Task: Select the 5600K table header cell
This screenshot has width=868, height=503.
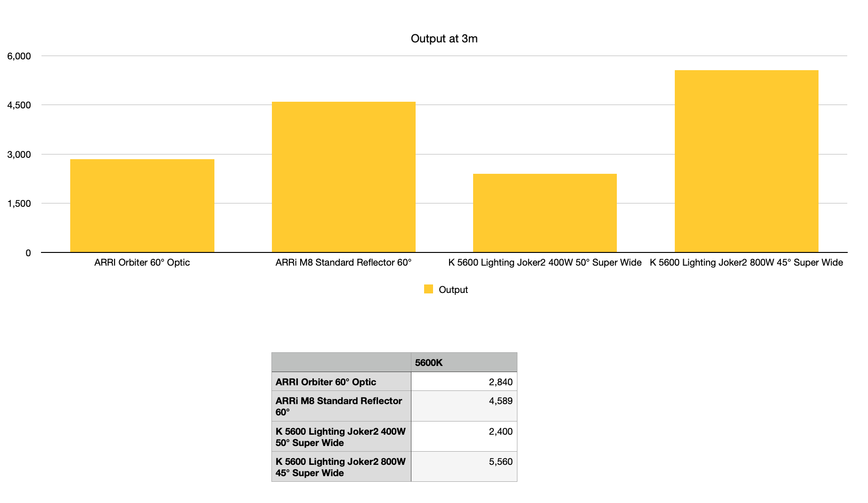Action: 464,362
